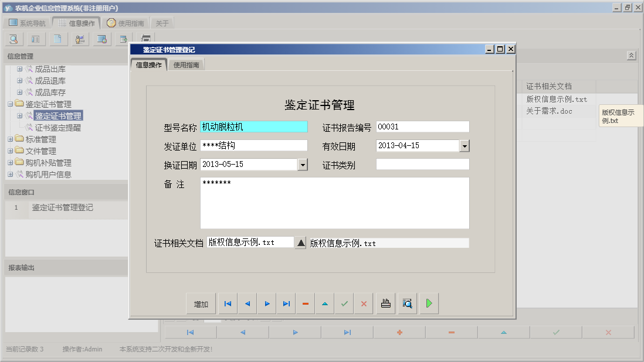Go to previous record in the dialog navigator
644x362 pixels.
tap(248, 304)
